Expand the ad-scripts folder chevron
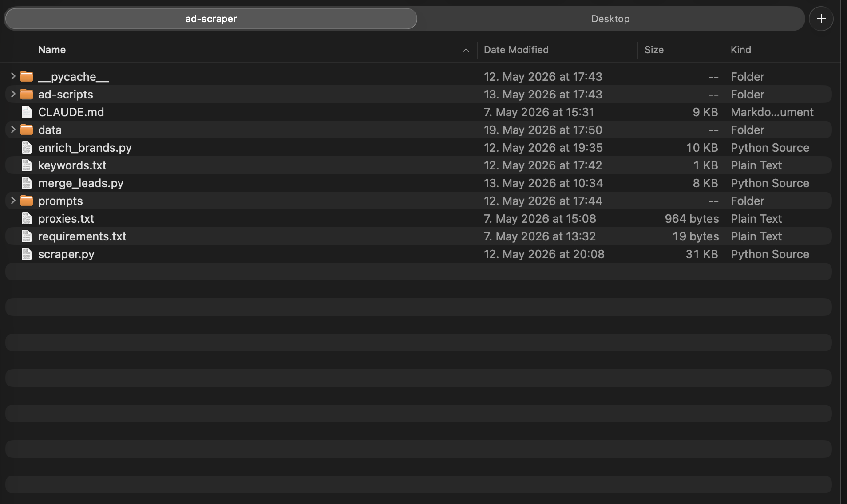The width and height of the screenshot is (847, 504). tap(13, 94)
